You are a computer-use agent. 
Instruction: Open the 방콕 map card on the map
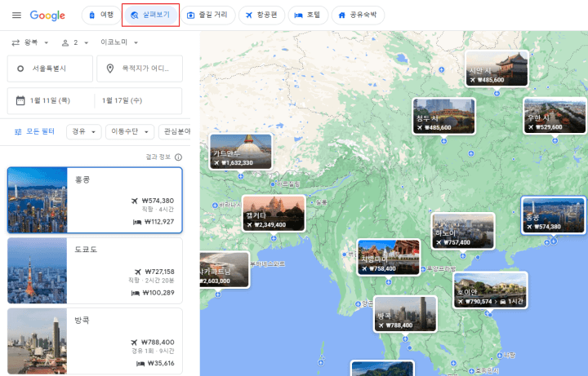pyautogui.click(x=405, y=314)
